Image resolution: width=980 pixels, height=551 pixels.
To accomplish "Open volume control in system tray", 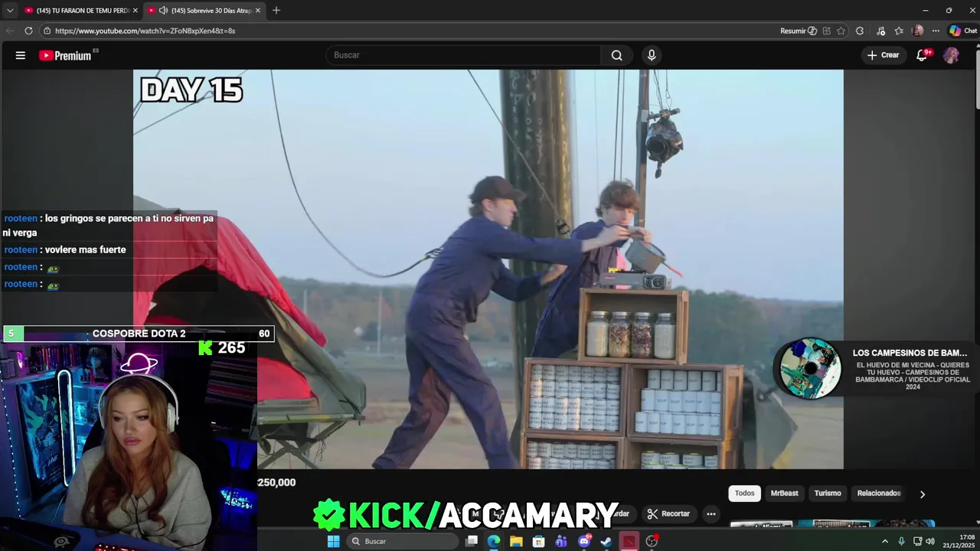I will [x=930, y=541].
